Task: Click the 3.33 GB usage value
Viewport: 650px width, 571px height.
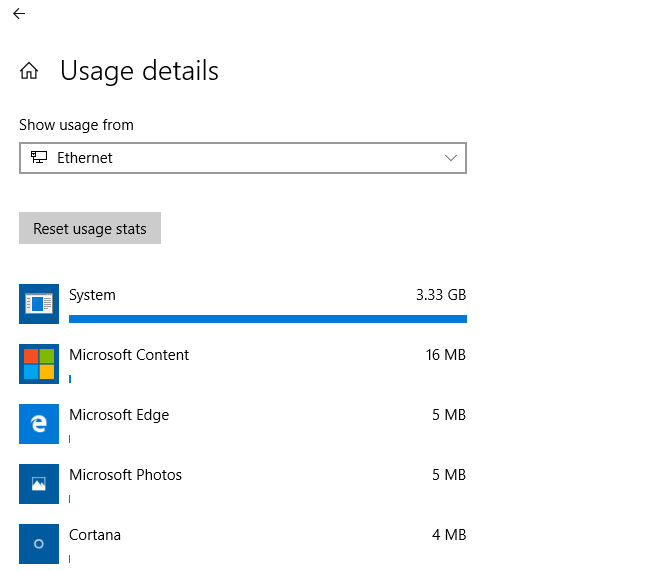Action: (441, 295)
